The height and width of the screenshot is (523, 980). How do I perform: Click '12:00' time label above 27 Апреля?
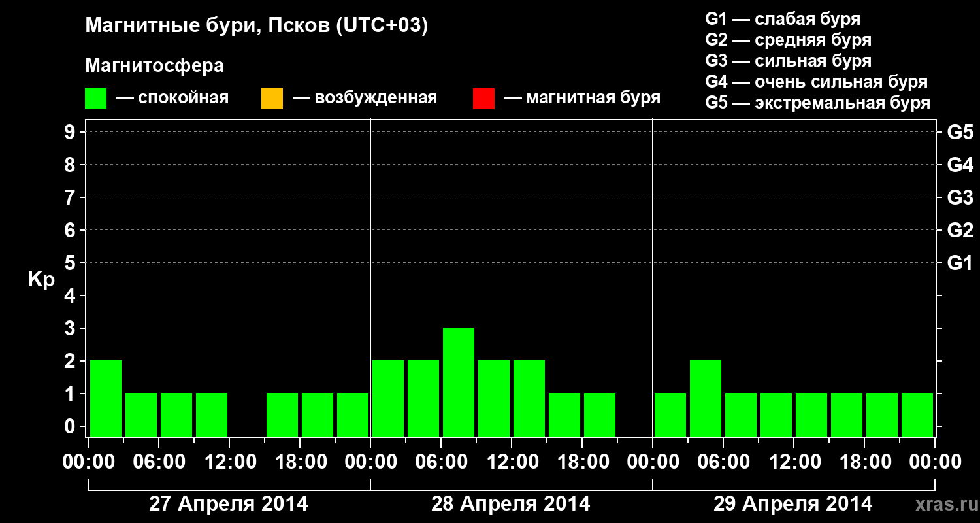pos(229,462)
